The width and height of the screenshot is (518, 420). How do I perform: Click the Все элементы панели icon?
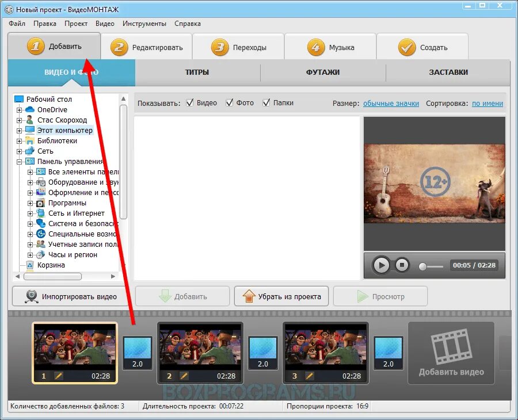[x=40, y=171]
